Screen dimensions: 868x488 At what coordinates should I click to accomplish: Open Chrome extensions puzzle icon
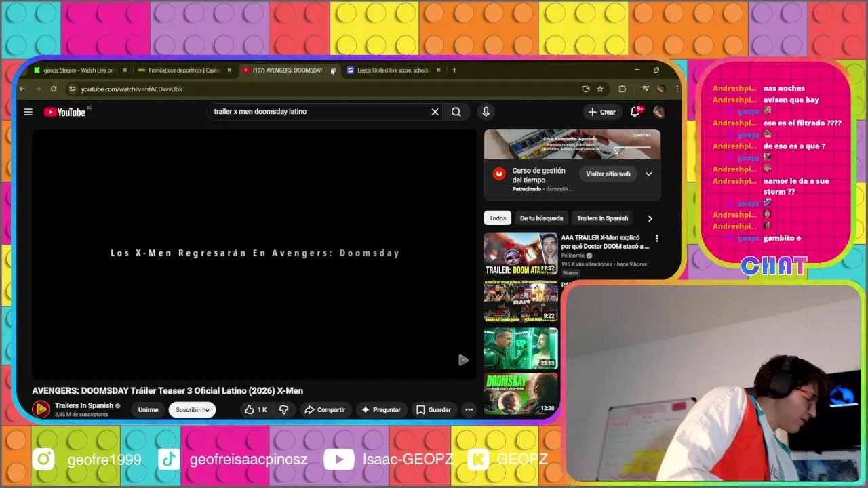point(622,89)
